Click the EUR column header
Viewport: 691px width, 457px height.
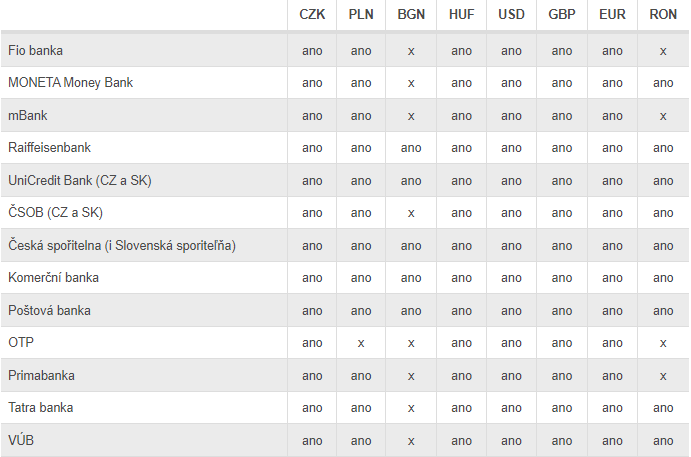612,15
